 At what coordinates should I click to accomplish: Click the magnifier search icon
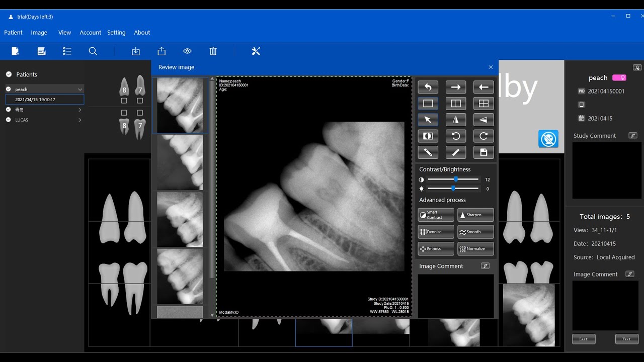pos(93,51)
